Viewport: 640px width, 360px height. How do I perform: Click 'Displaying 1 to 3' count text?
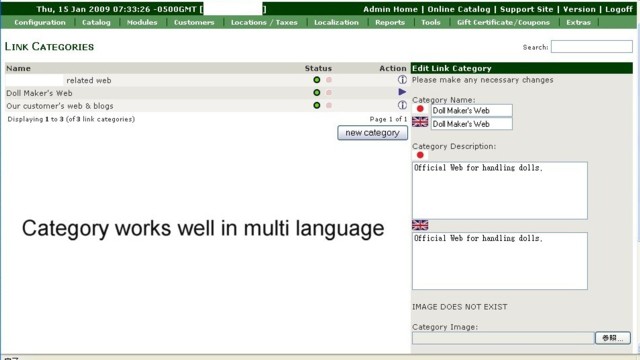(71, 119)
